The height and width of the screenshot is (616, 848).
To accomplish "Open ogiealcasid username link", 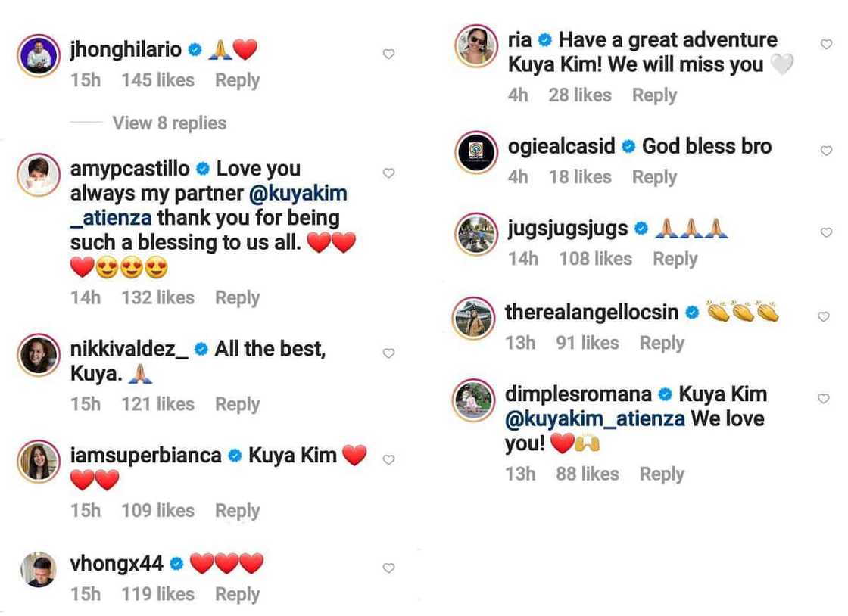I will (x=561, y=147).
